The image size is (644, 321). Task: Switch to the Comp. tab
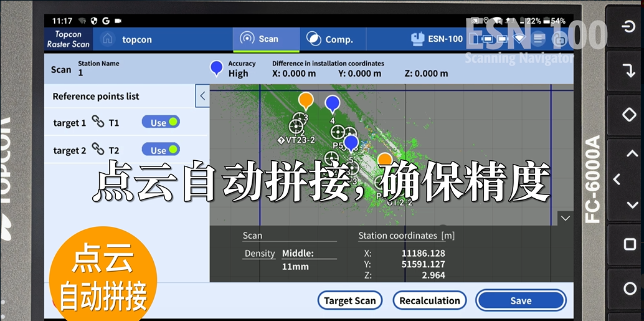(332, 39)
